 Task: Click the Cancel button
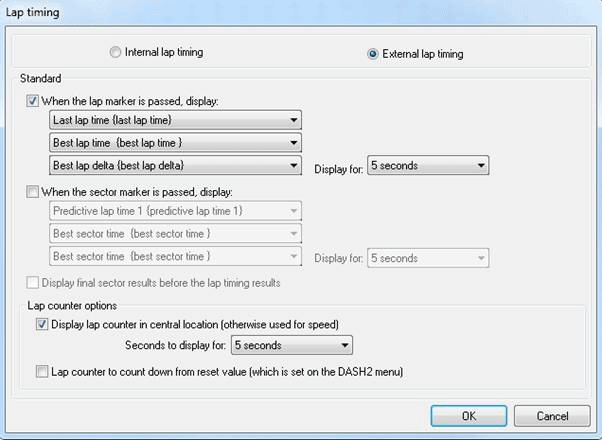pyautogui.click(x=552, y=415)
